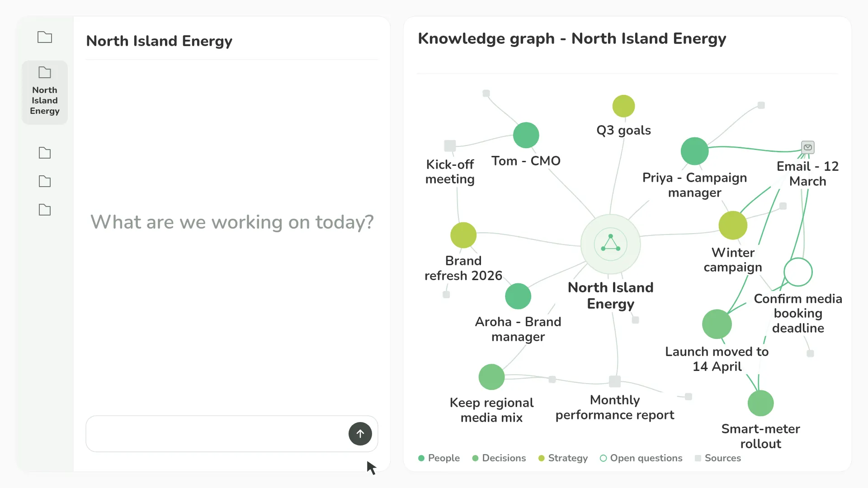Click the send arrow button
The height and width of the screenshot is (488, 868).
click(360, 434)
